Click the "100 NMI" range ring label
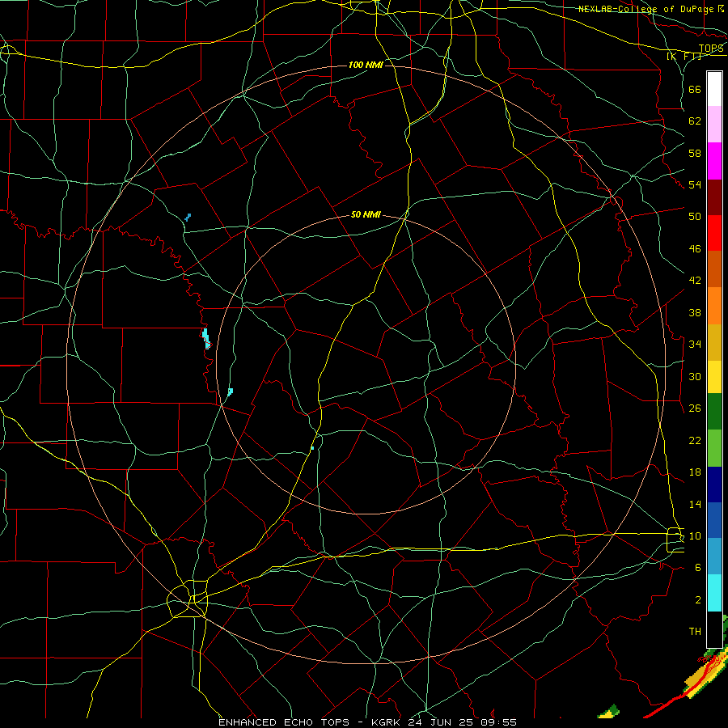Screen dimensions: 728x728 pos(366,65)
